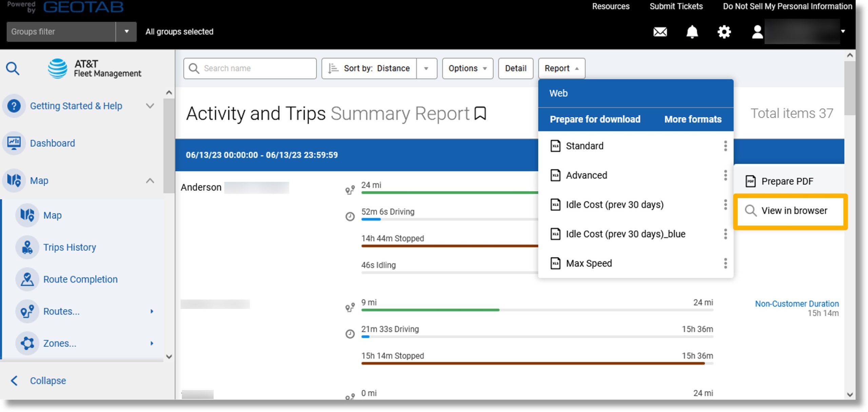Click the Options dropdown button
868x412 pixels.
pos(467,68)
